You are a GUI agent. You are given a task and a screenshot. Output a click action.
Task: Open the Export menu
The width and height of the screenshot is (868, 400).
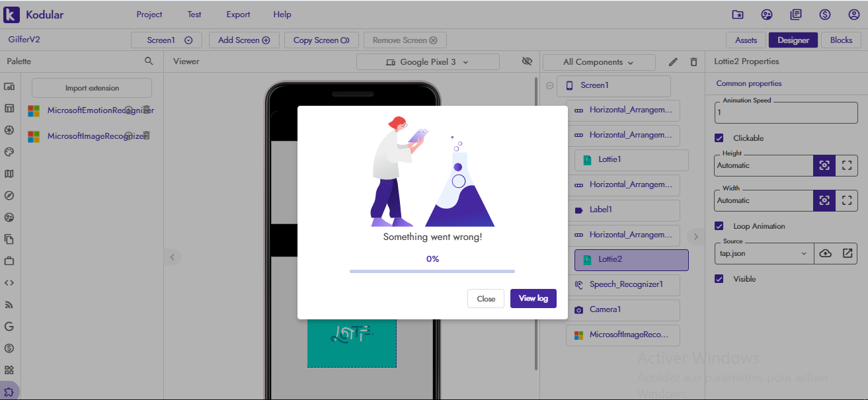(238, 15)
